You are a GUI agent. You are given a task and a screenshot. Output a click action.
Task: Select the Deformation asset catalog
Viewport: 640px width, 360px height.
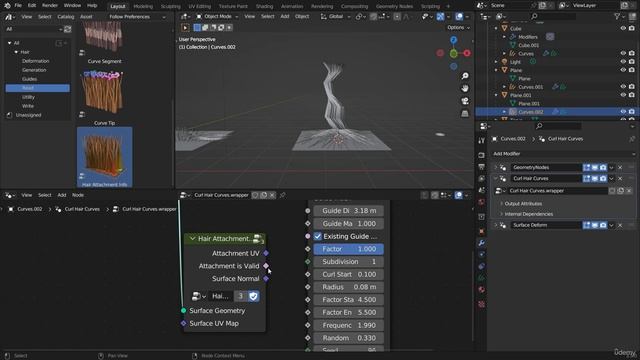pyautogui.click(x=36, y=61)
